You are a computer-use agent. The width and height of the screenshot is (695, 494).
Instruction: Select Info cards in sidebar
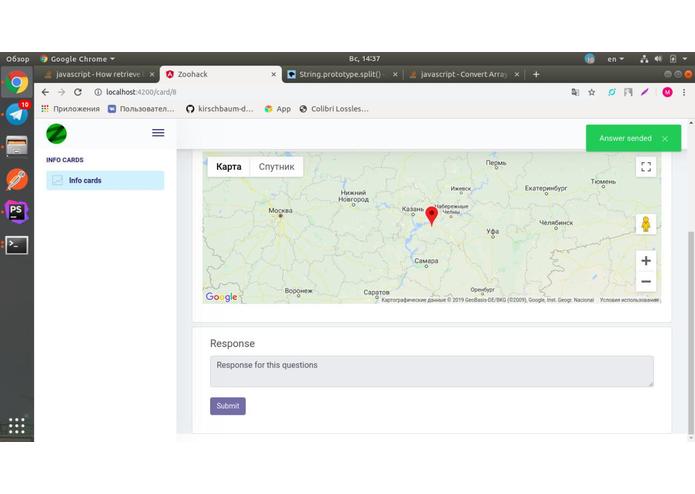coord(105,180)
